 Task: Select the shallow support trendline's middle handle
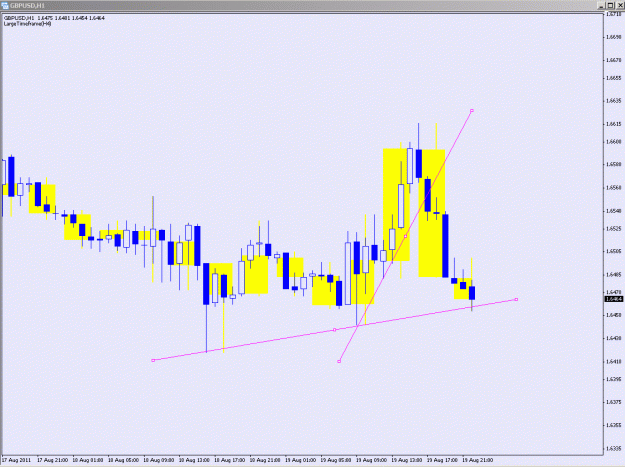334,330
